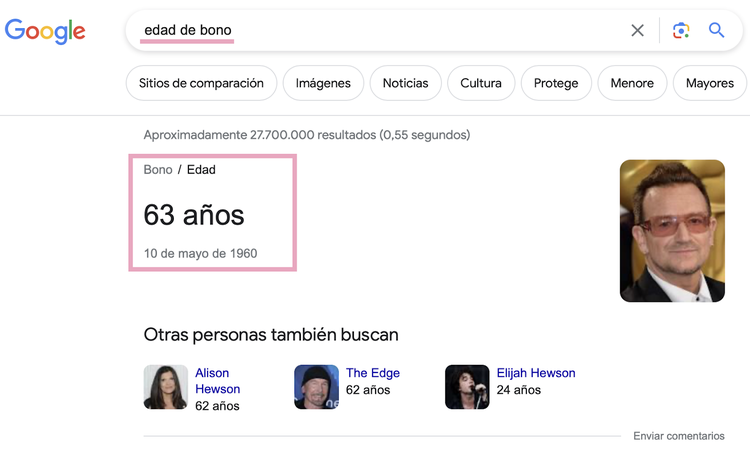Click the magnifying glass search icon
Screen dimensions: 750x453
coord(716,30)
